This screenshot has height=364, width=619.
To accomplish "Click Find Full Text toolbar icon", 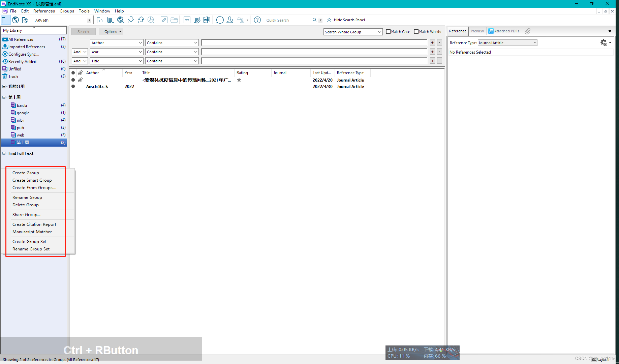I will [x=151, y=20].
